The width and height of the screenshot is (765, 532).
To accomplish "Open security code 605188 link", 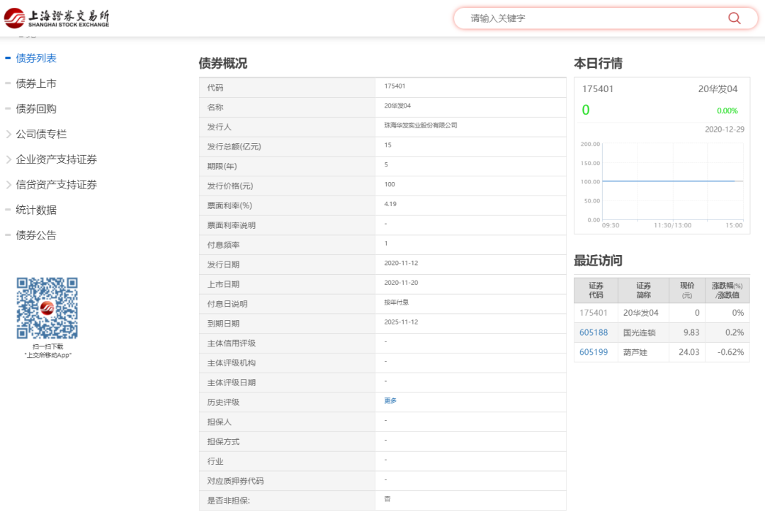I will coord(594,332).
